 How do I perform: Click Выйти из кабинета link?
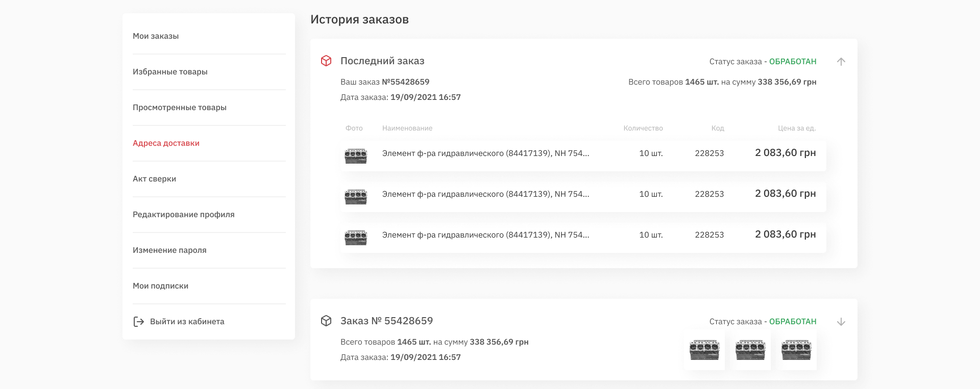pos(187,322)
